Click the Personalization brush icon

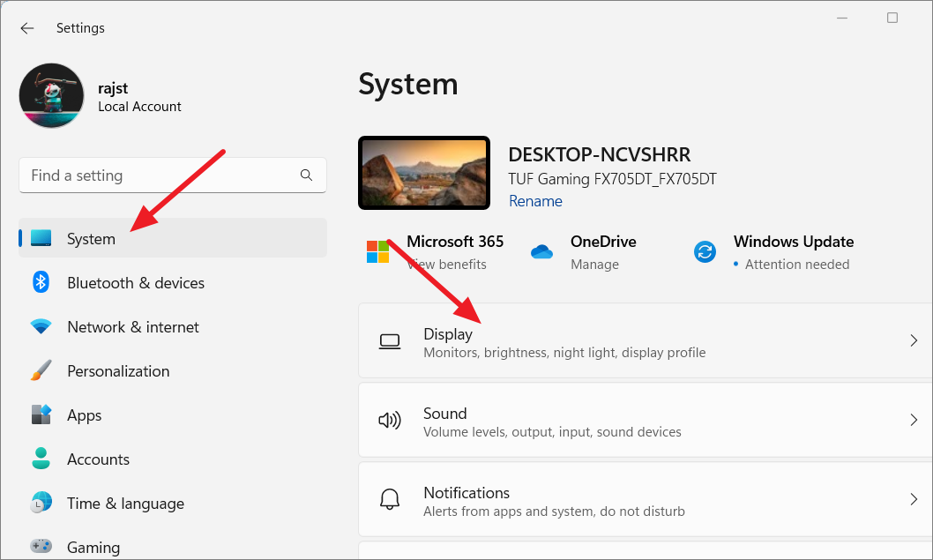[41, 370]
